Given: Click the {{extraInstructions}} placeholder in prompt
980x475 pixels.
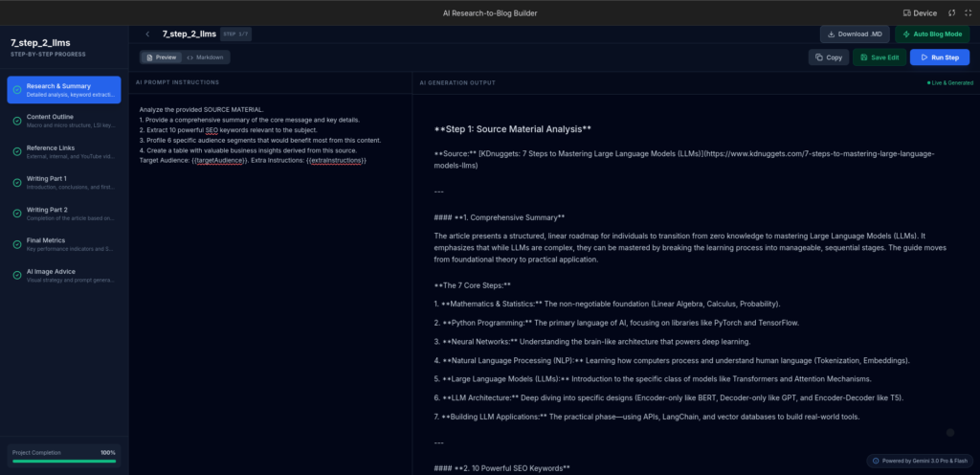Looking at the screenshot, I should pos(336,161).
